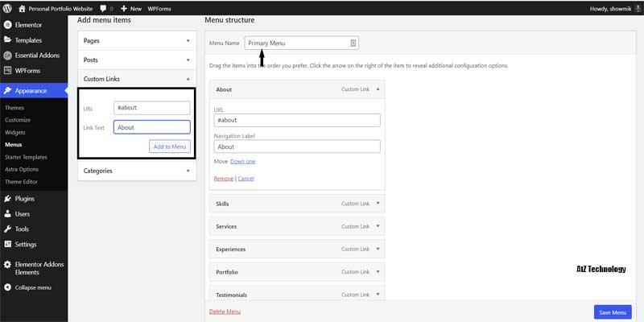
Task: Click the Delete Menu link
Action: [x=225, y=312]
